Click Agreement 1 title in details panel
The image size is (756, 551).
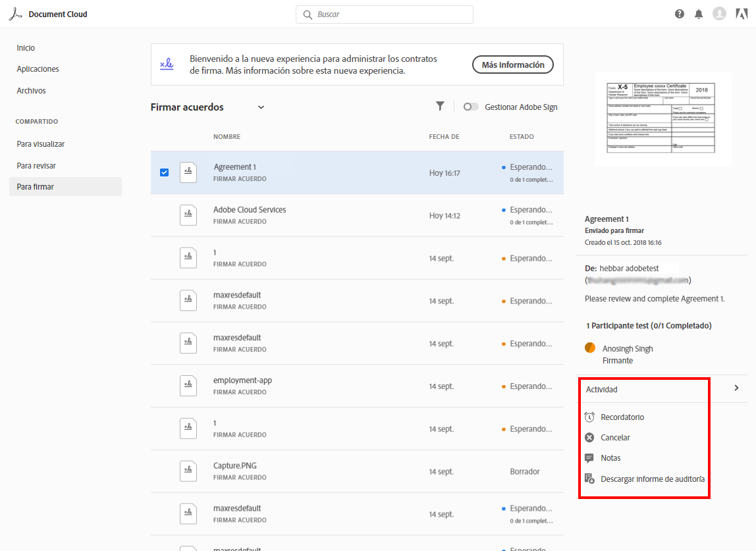[607, 219]
